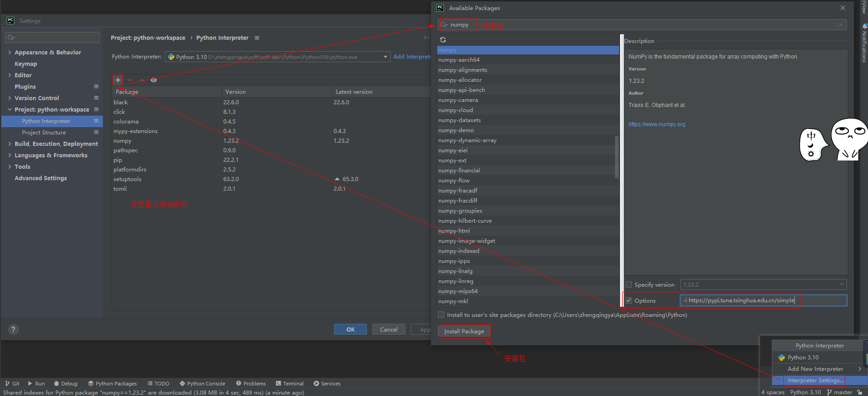Screen dimensions: 868x396
Task: Click the upgrade package arrow icon
Action: [x=142, y=80]
